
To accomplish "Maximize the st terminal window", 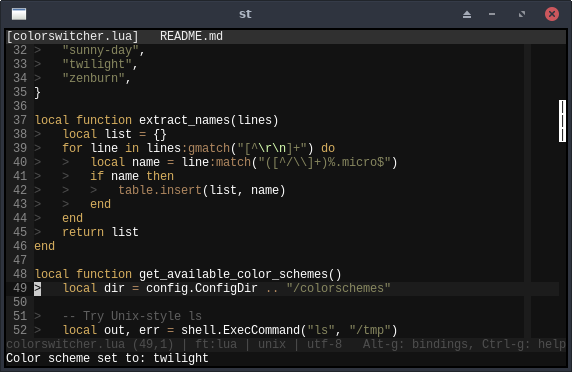I will click(522, 14).
